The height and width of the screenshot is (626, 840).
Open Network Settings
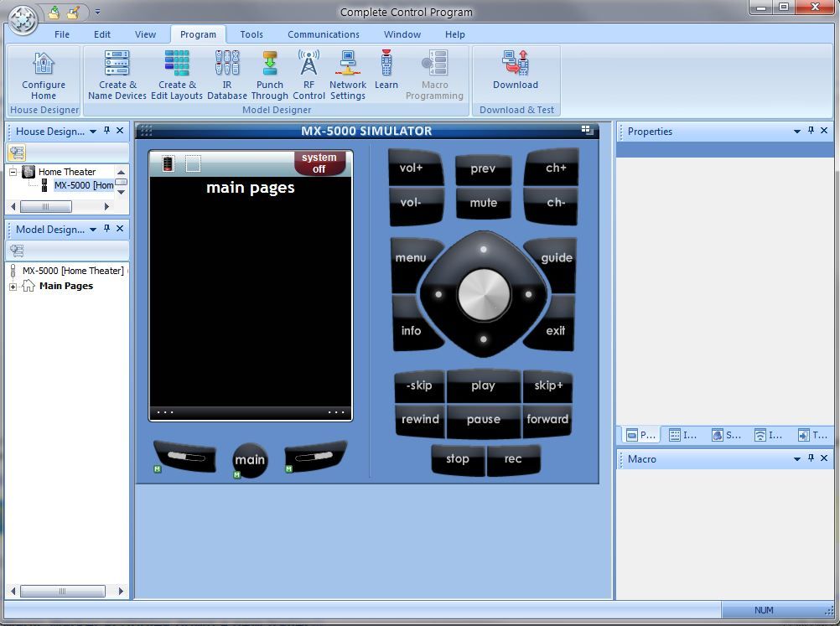pos(348,75)
